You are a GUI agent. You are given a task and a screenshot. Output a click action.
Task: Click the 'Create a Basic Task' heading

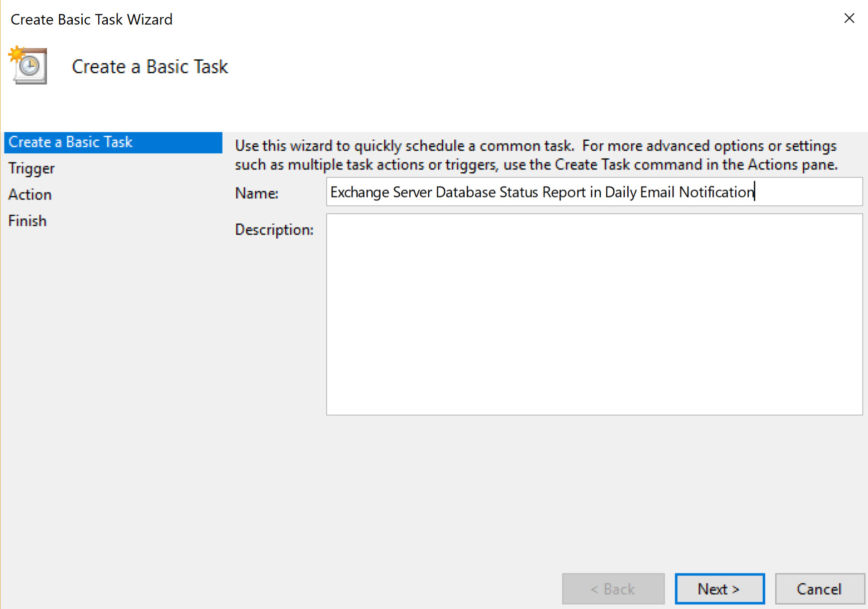point(150,67)
